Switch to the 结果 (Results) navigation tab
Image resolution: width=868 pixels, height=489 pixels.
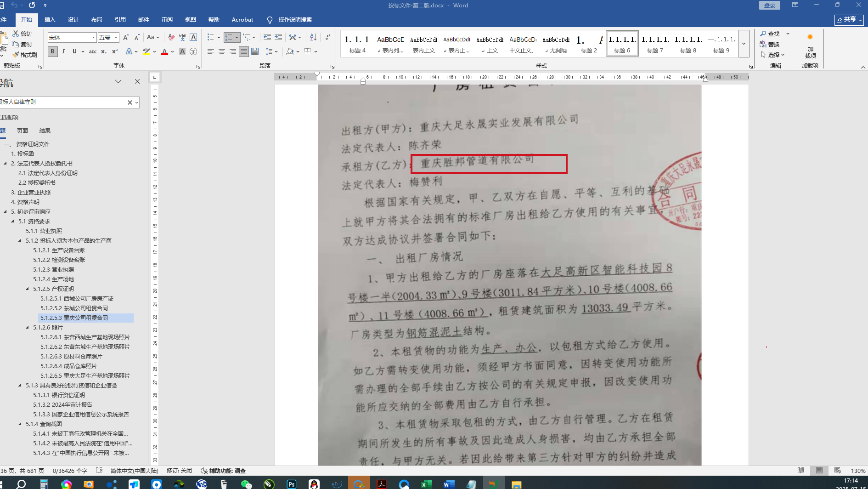click(45, 131)
